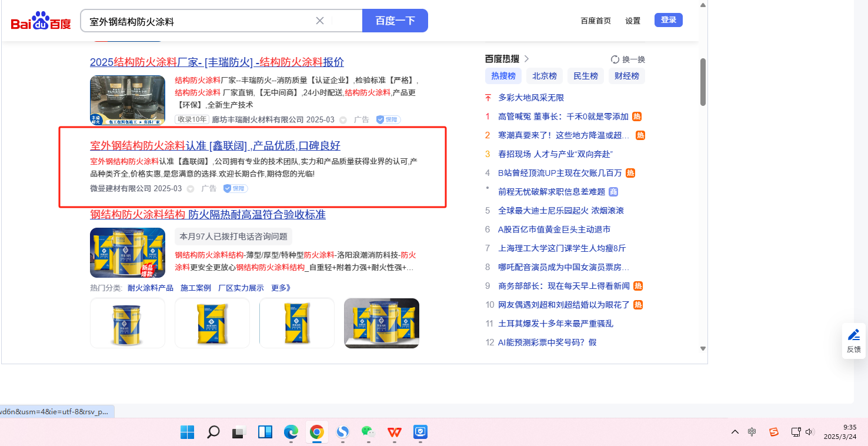The width and height of the screenshot is (868, 446).
Task: Switch to the 民生榜 tab
Action: (x=586, y=76)
